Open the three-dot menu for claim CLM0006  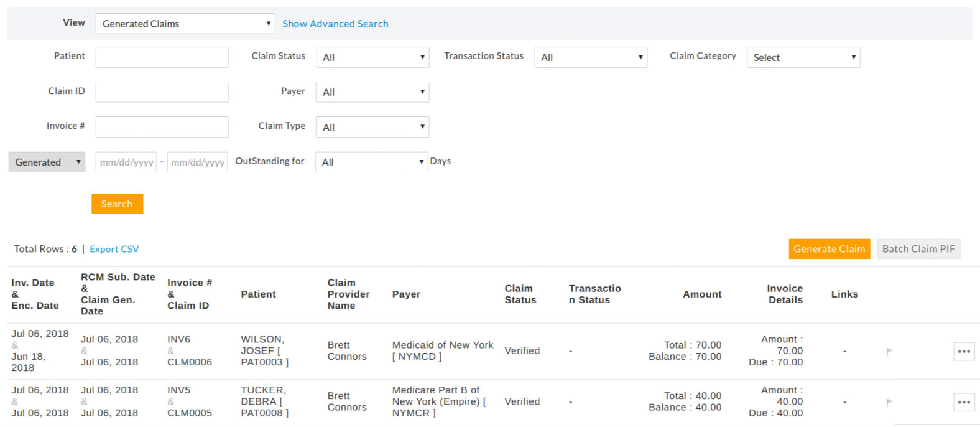click(964, 352)
